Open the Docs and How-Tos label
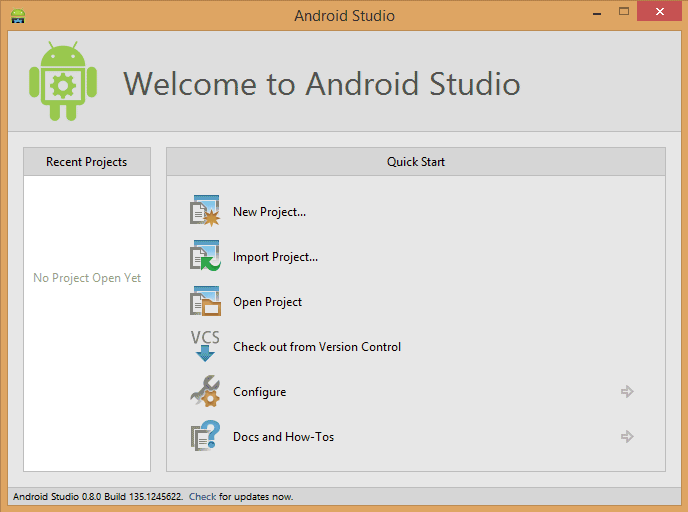 point(283,437)
